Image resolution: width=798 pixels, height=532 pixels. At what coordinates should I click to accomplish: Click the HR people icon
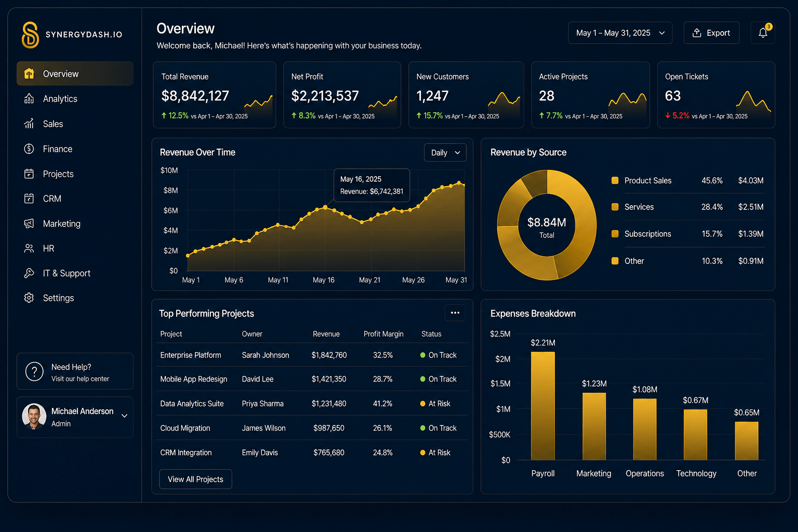29,248
